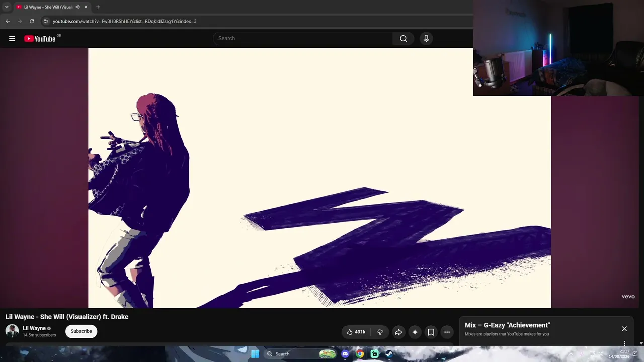Select the Lil Wayne - She Will browser tab
Image resolution: width=644 pixels, height=362 pixels.
[x=52, y=7]
